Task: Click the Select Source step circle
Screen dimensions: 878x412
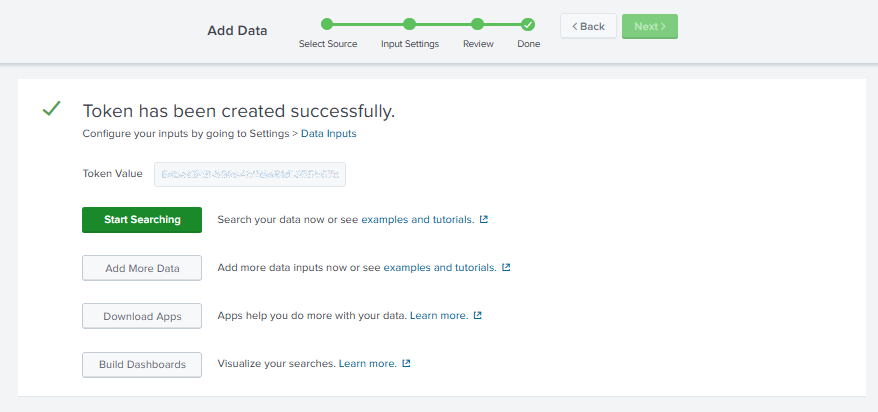Action: pyautogui.click(x=327, y=24)
